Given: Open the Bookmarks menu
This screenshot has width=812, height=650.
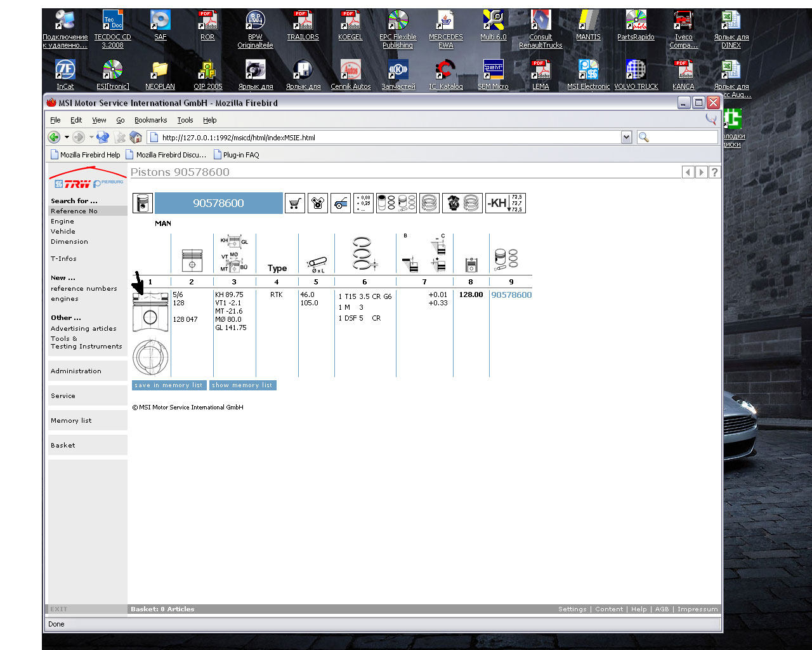Looking at the screenshot, I should pyautogui.click(x=150, y=120).
